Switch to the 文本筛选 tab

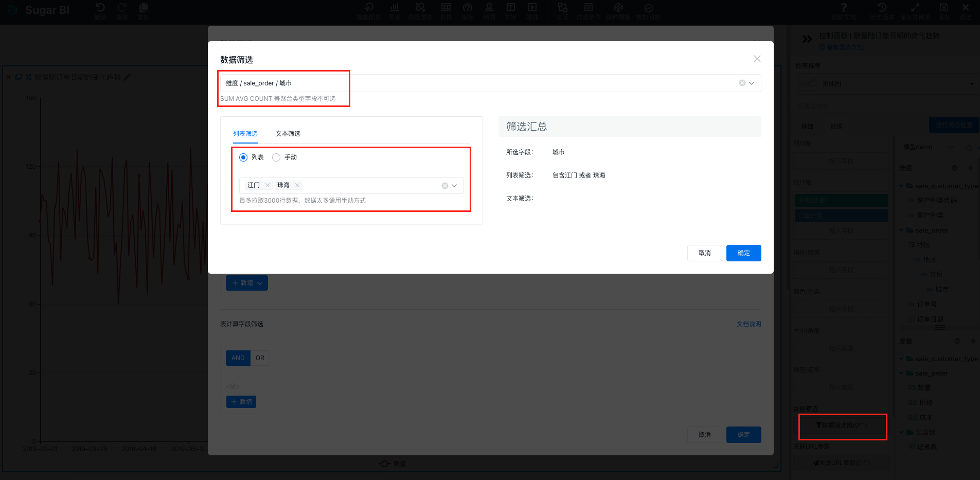(288, 134)
